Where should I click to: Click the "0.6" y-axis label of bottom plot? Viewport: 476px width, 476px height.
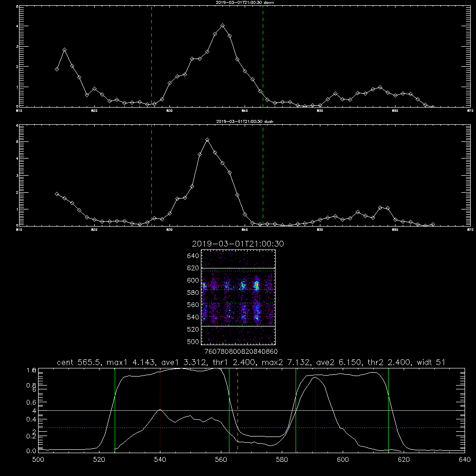[x=31, y=402]
